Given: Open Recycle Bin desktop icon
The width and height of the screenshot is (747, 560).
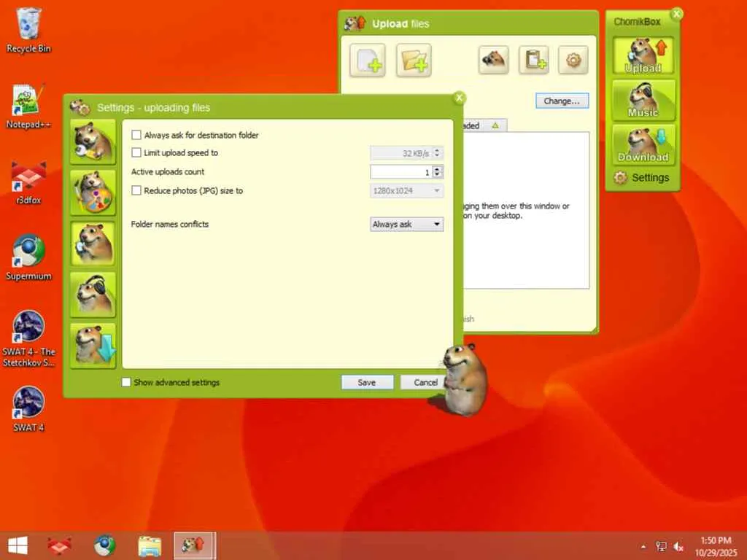Looking at the screenshot, I should (x=28, y=29).
